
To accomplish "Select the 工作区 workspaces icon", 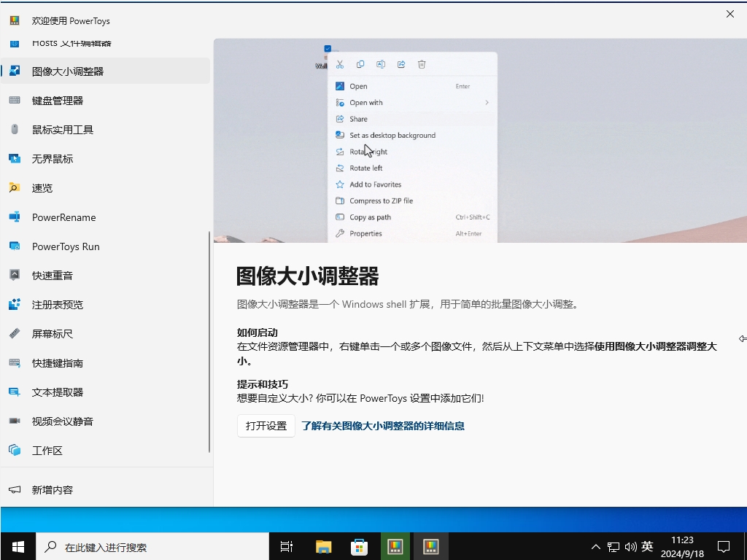I will coord(15,450).
